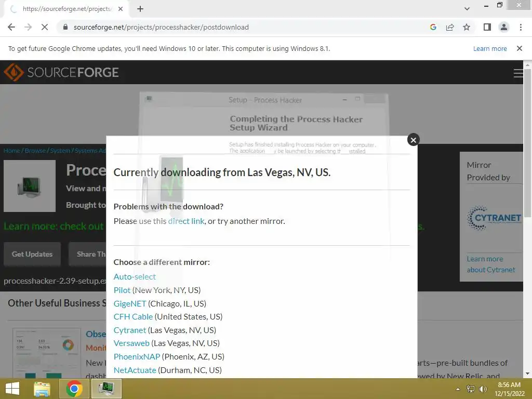
Task: Bookmark this page with star icon
Action: point(467,27)
